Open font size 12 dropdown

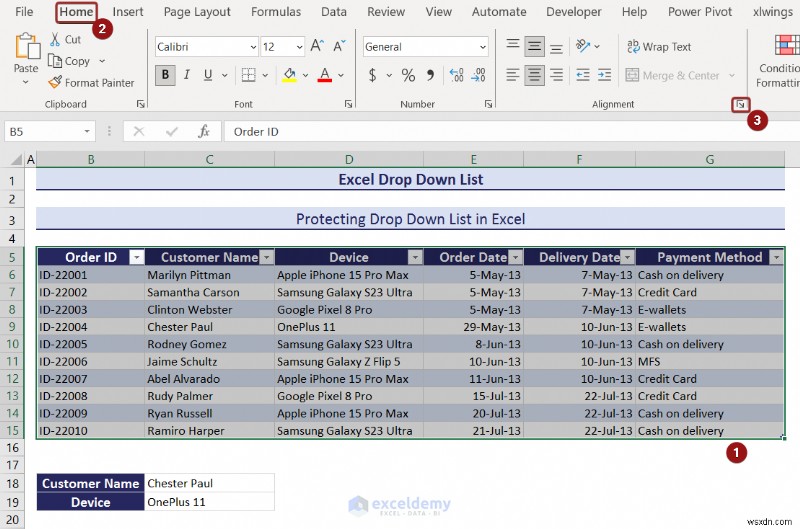point(299,47)
